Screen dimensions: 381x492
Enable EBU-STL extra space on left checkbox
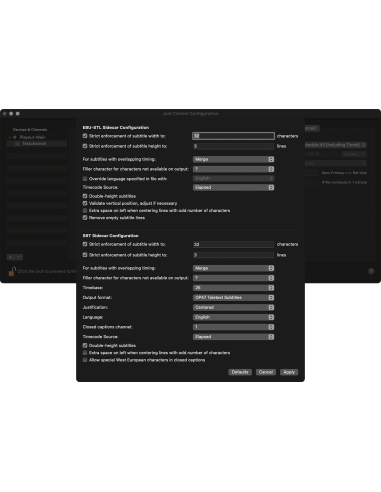pyautogui.click(x=85, y=210)
